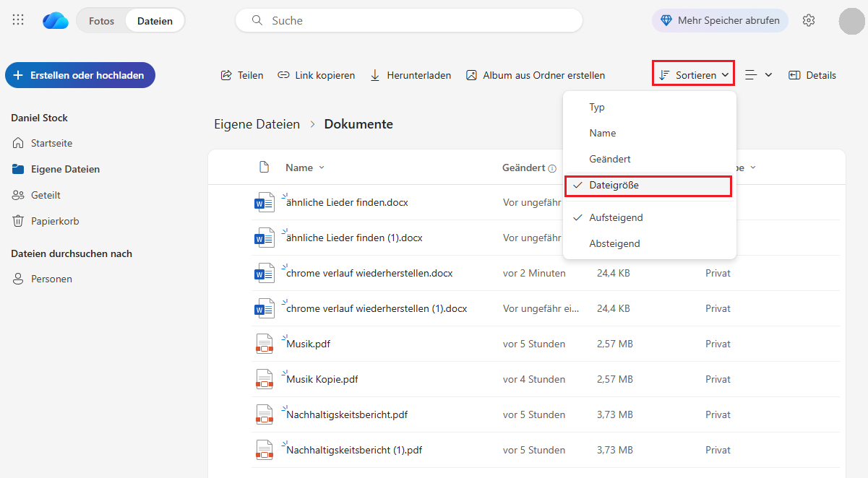868x478 pixels.
Task: Open the app launcher grid icon
Action: [x=18, y=20]
